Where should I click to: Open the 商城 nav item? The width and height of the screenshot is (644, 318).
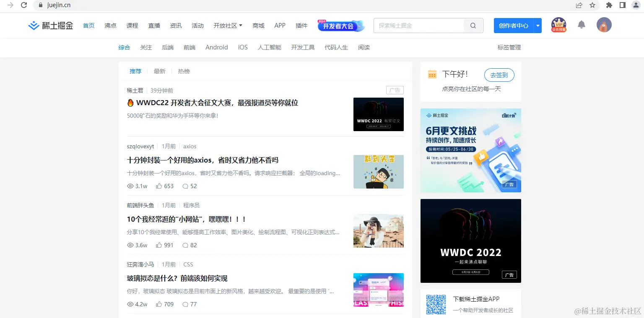pyautogui.click(x=259, y=26)
